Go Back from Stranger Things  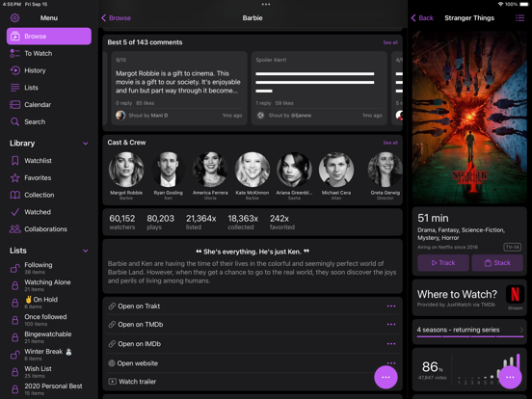click(x=422, y=18)
